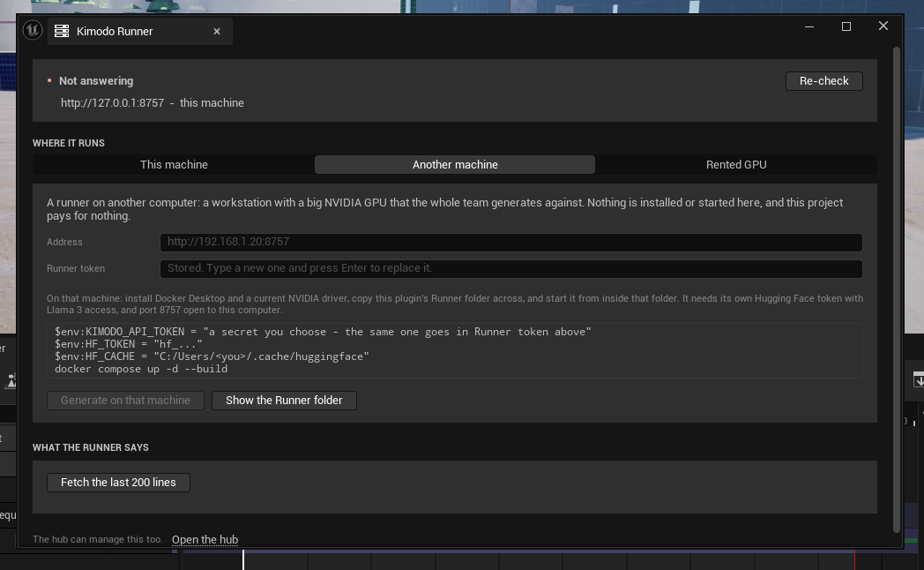The image size is (924, 570).
Task: Click the timeline playhead marker
Action: [242, 560]
